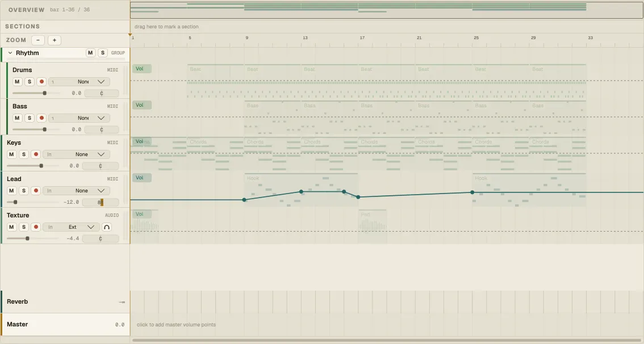Adjust the Drums volume slider
Screen dimensions: 644x344
click(36, 93)
